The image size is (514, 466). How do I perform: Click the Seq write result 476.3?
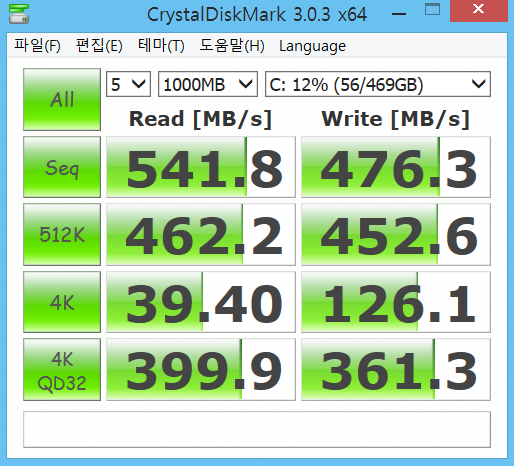coord(396,167)
